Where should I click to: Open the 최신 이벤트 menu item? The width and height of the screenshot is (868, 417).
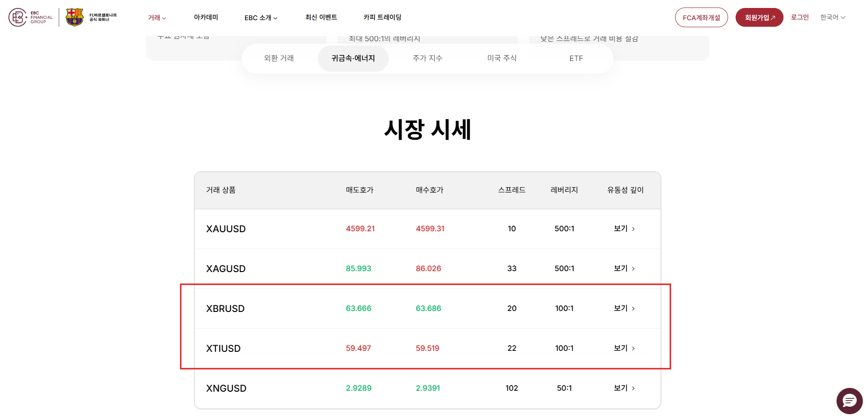321,17
